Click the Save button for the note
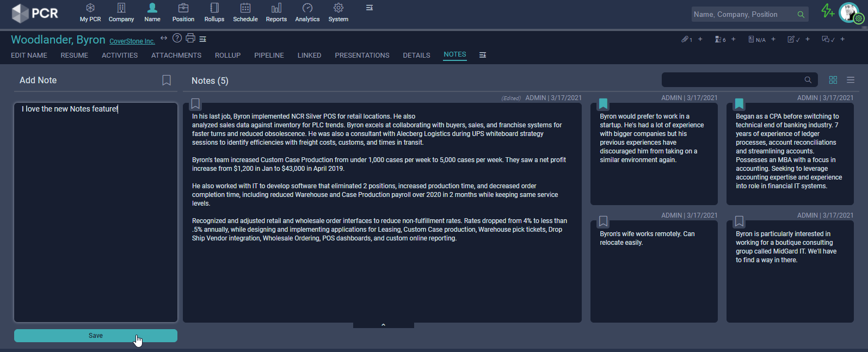This screenshot has width=868, height=352. [96, 336]
